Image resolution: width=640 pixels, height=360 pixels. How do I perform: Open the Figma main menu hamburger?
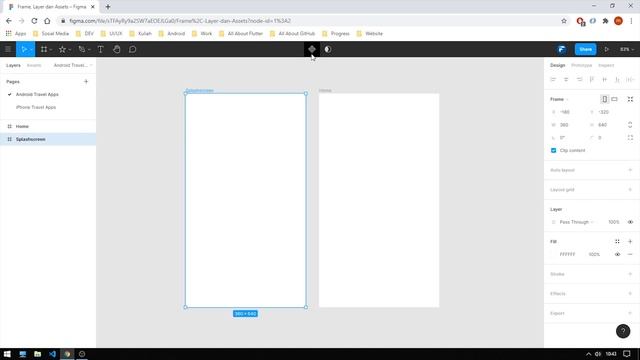click(8, 49)
